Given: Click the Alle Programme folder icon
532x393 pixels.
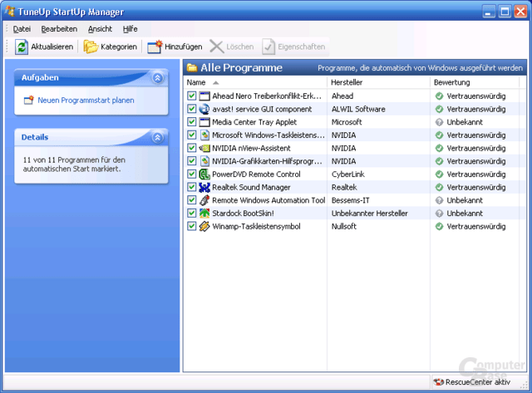Looking at the screenshot, I should coord(192,68).
